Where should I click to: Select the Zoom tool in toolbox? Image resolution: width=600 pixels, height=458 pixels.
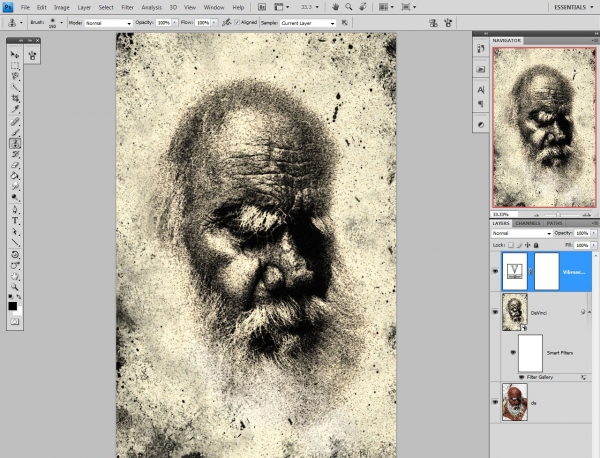[x=15, y=287]
